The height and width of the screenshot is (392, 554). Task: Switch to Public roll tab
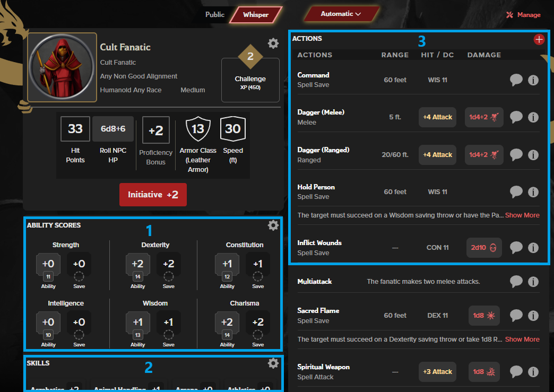pos(215,15)
